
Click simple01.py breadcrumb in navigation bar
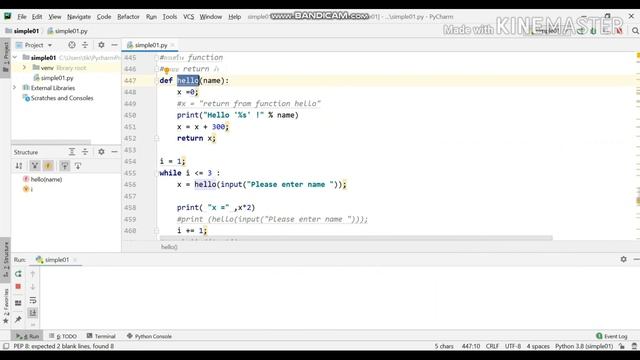coord(67,31)
